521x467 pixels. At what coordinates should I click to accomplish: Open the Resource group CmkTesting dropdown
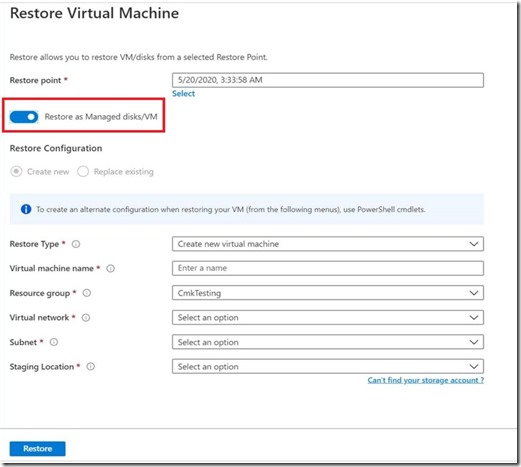click(x=328, y=293)
